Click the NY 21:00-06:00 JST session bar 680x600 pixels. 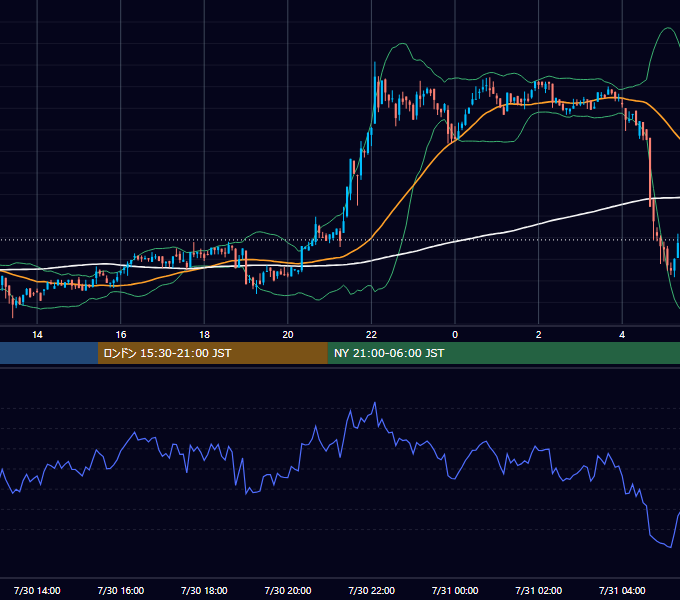pyautogui.click(x=503, y=353)
